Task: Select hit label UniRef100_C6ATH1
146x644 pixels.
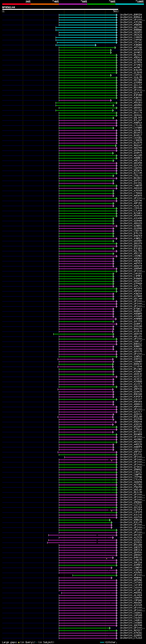Action: [x=131, y=168]
